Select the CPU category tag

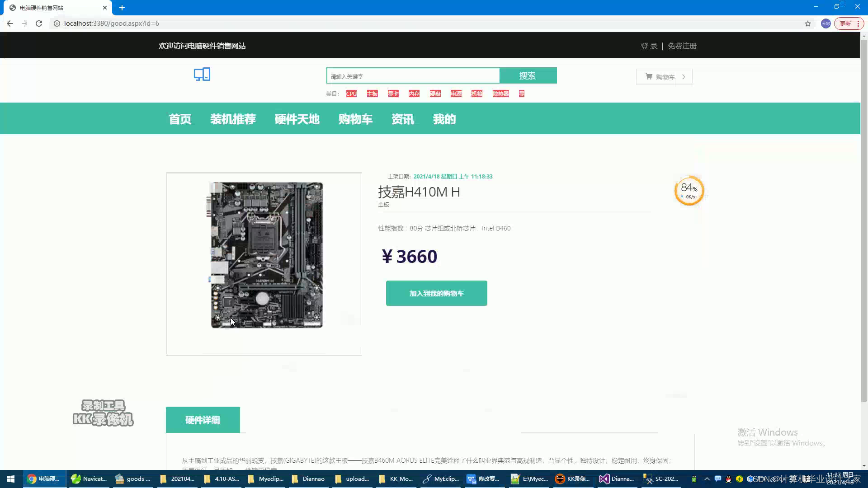351,94
